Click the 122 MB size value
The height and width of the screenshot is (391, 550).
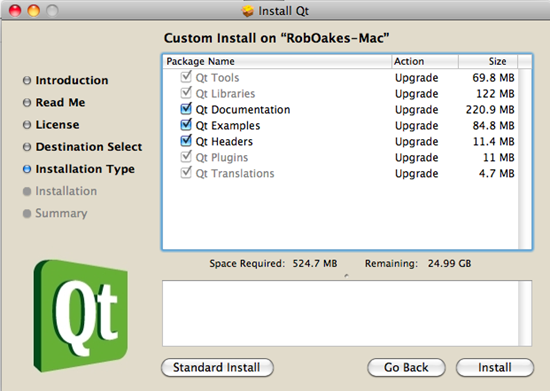pyautogui.click(x=495, y=94)
